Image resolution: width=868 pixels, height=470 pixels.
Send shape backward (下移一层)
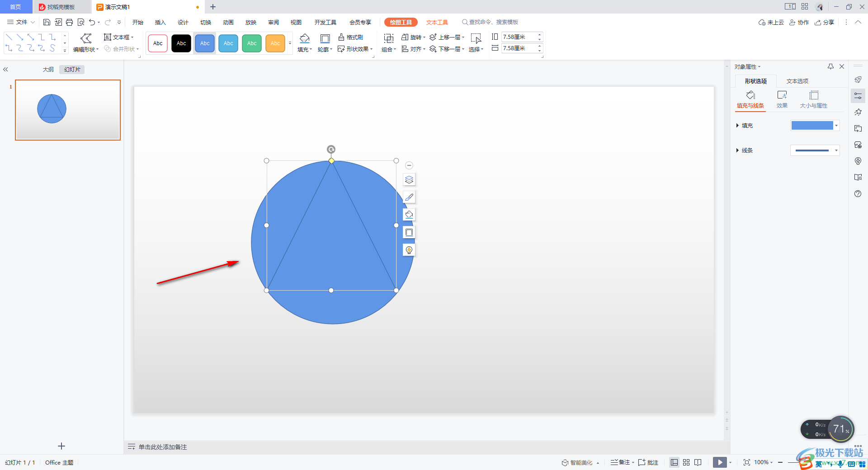[x=447, y=49]
